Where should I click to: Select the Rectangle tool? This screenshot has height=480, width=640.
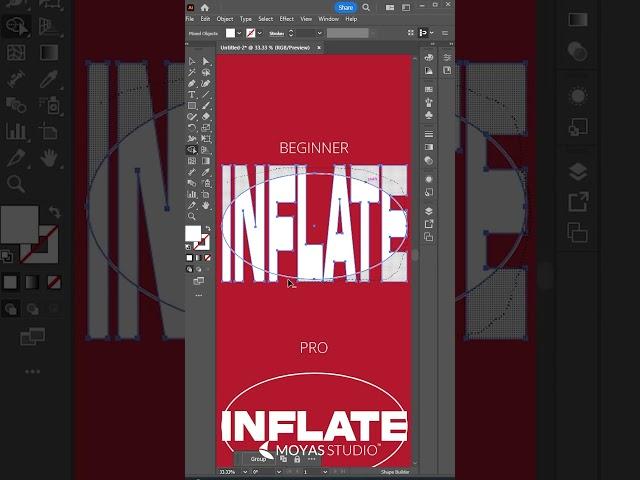coord(191,105)
